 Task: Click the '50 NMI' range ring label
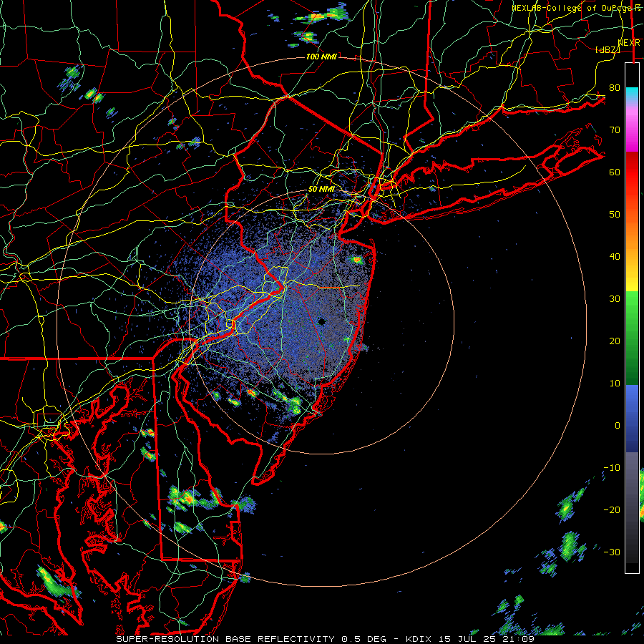(x=321, y=189)
